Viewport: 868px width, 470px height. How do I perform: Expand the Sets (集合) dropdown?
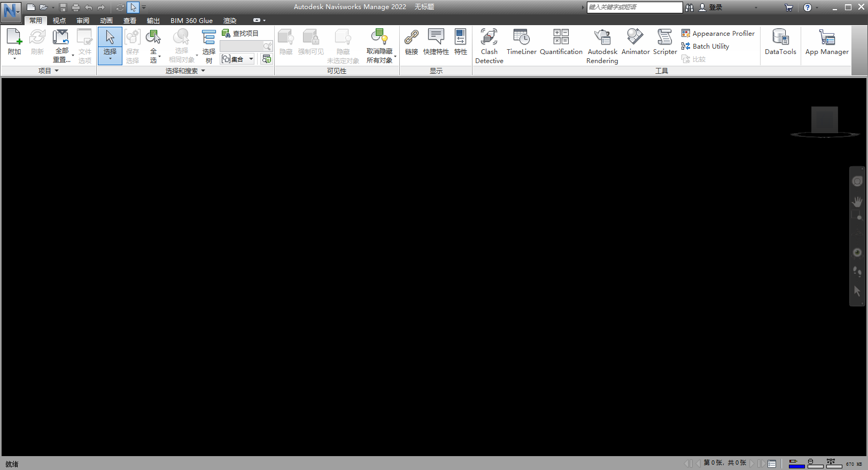[x=251, y=59]
